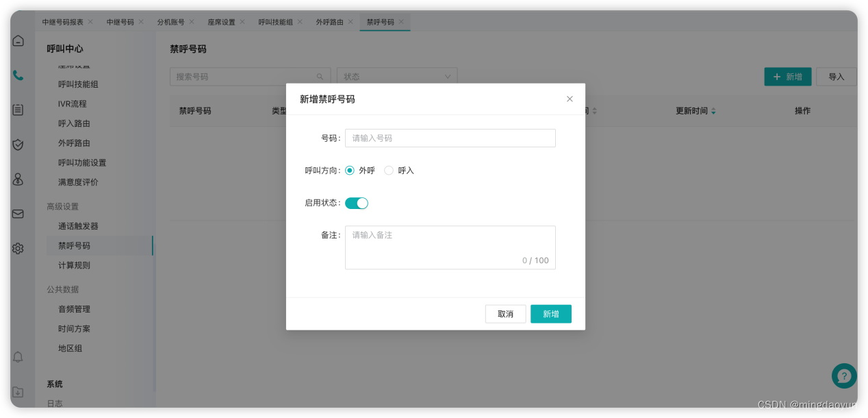Click the 新增 confirm button

click(551, 313)
